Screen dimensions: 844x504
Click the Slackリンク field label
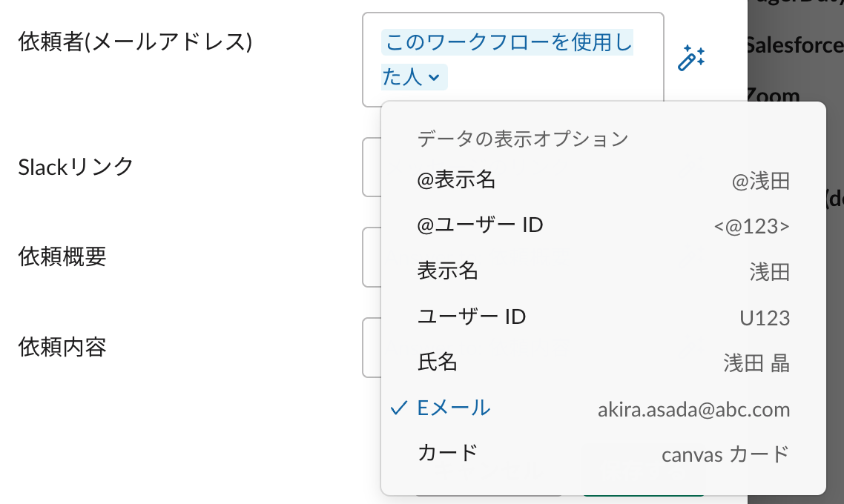click(x=76, y=167)
